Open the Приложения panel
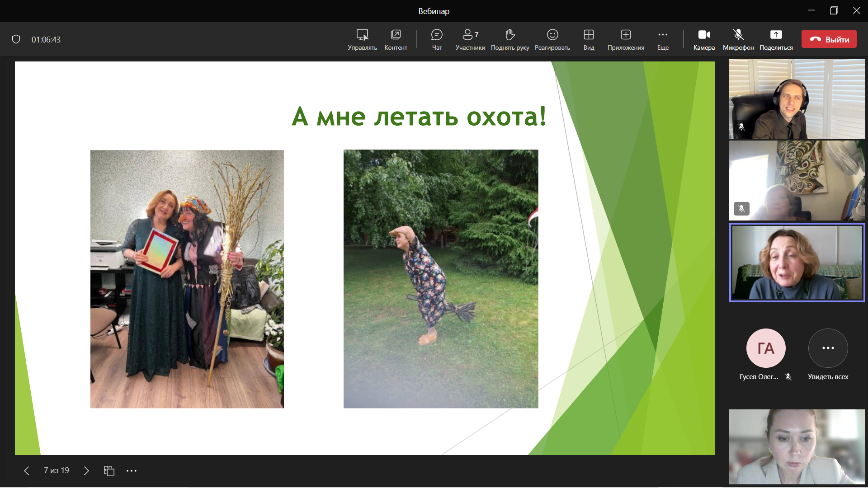The width and height of the screenshot is (868, 488). coord(626,39)
